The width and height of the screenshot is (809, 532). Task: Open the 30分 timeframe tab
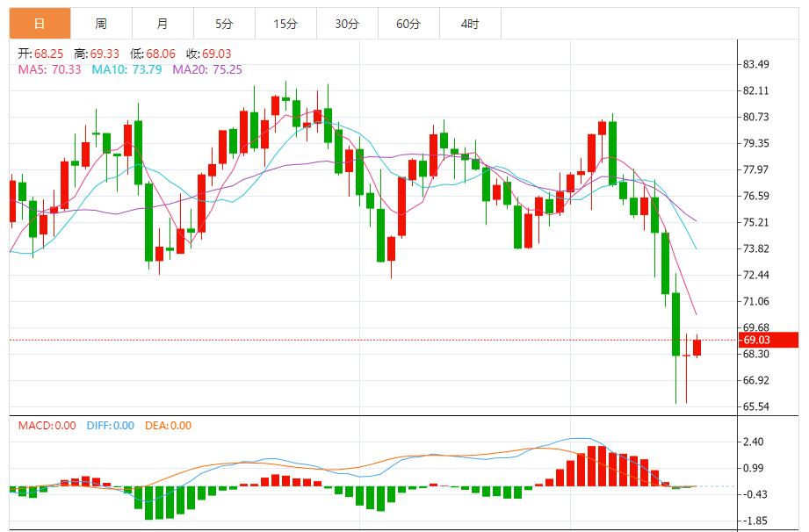[x=347, y=24]
